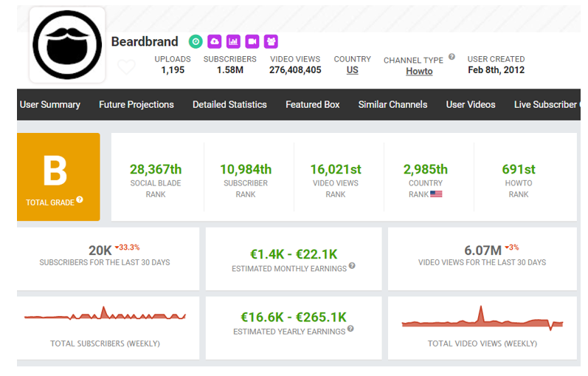Click the B total grade box
The height and width of the screenshot is (376, 588).
click(58, 177)
